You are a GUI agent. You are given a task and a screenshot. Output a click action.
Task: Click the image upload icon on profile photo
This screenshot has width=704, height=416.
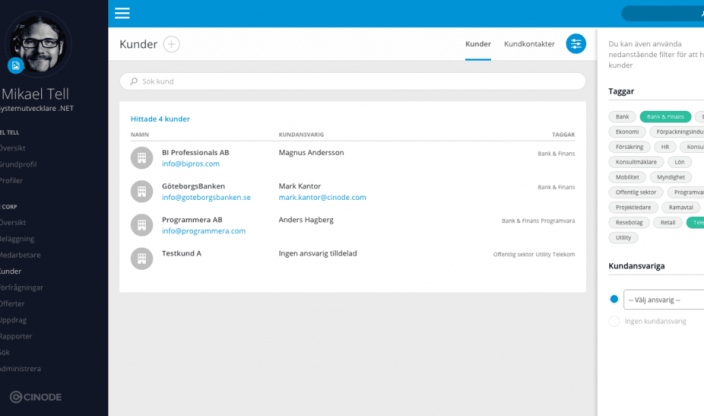[16, 65]
